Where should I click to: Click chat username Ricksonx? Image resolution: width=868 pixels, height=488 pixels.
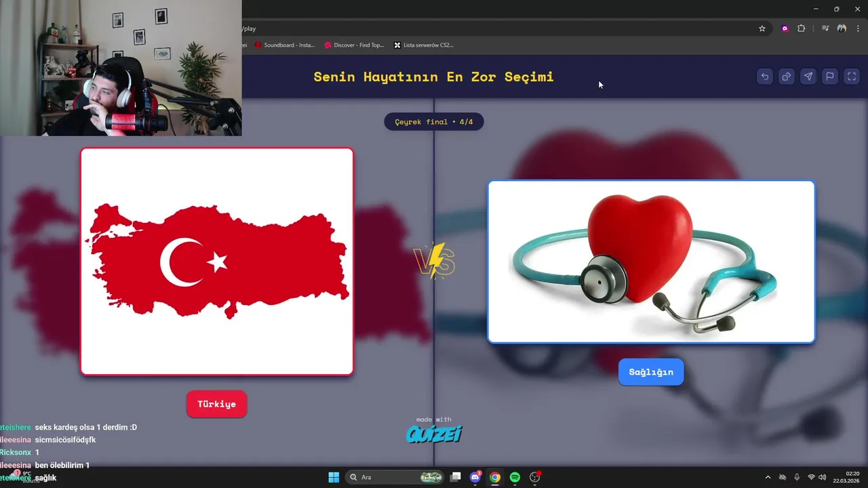[x=16, y=452]
